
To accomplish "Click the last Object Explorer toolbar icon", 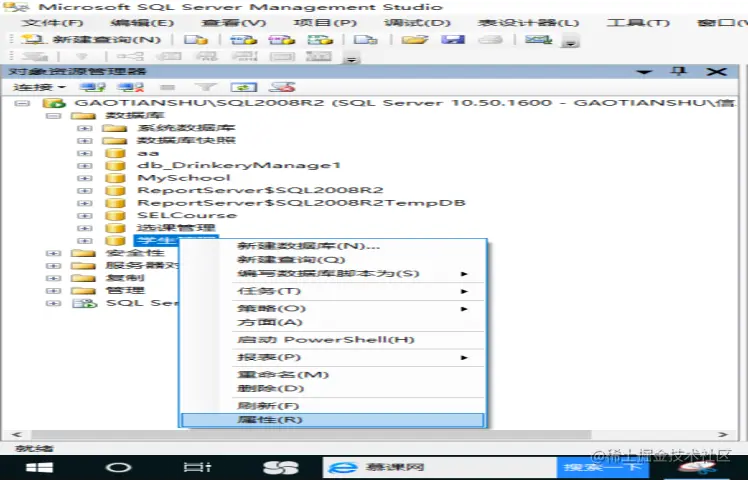I will click(x=282, y=87).
